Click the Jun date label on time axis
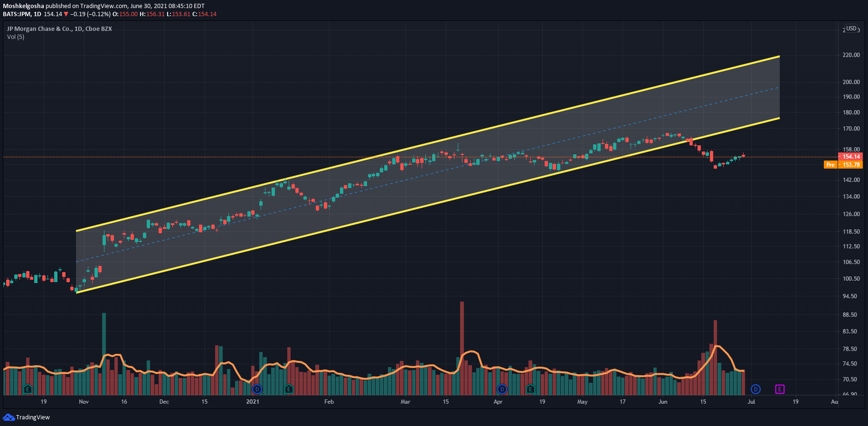 (x=663, y=402)
